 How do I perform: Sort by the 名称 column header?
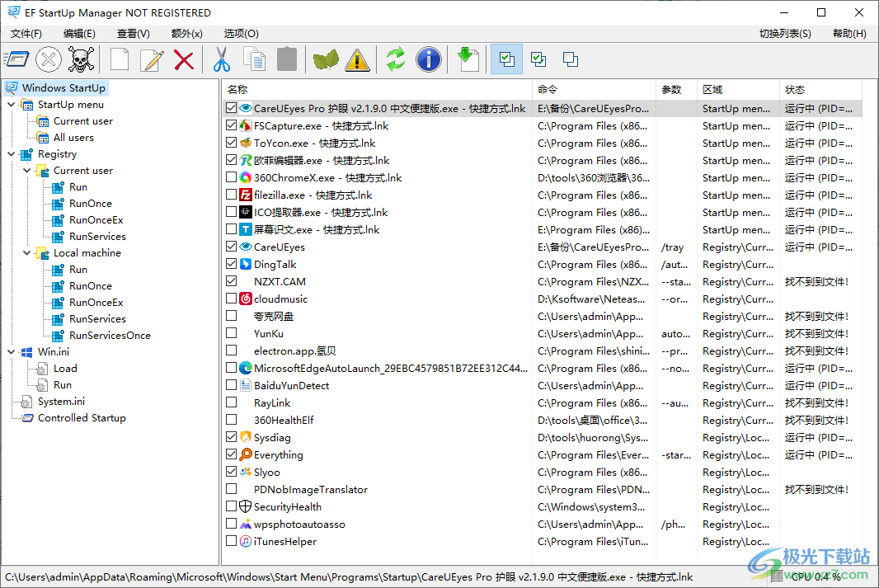click(x=377, y=90)
